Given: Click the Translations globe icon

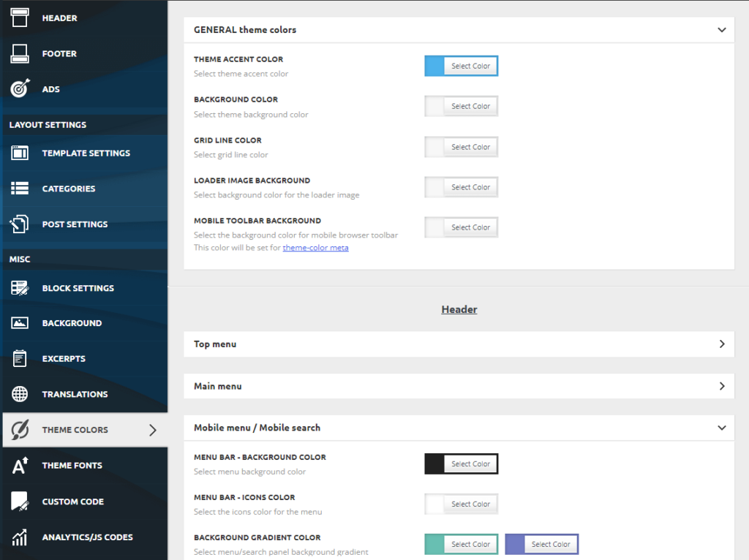Looking at the screenshot, I should tap(20, 394).
